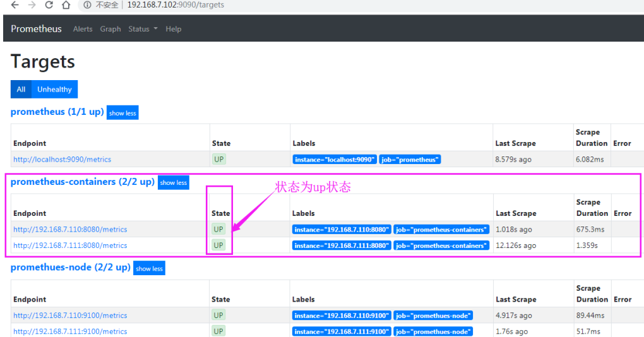Click scrape duration 675.3ms
This screenshot has height=337, width=644.
click(590, 230)
